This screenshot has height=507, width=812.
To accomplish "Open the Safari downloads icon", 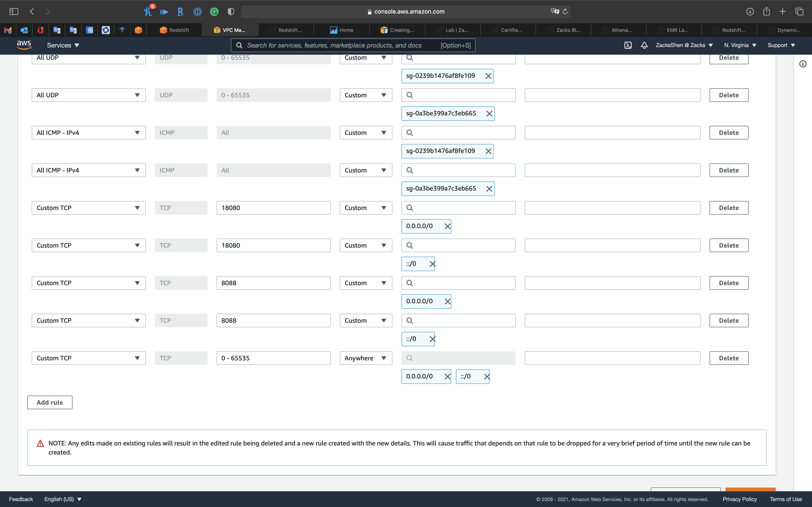I will pyautogui.click(x=750, y=12).
